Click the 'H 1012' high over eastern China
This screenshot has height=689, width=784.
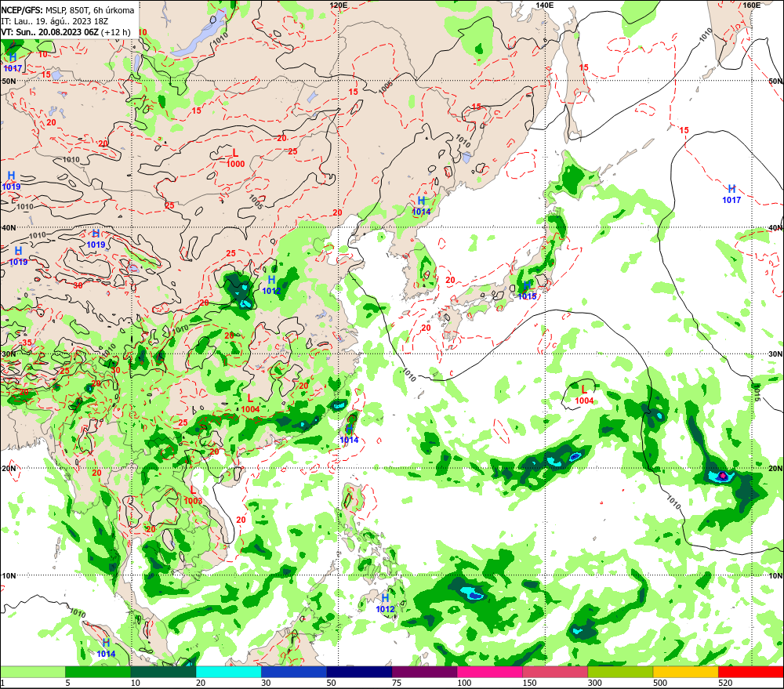[x=271, y=285]
